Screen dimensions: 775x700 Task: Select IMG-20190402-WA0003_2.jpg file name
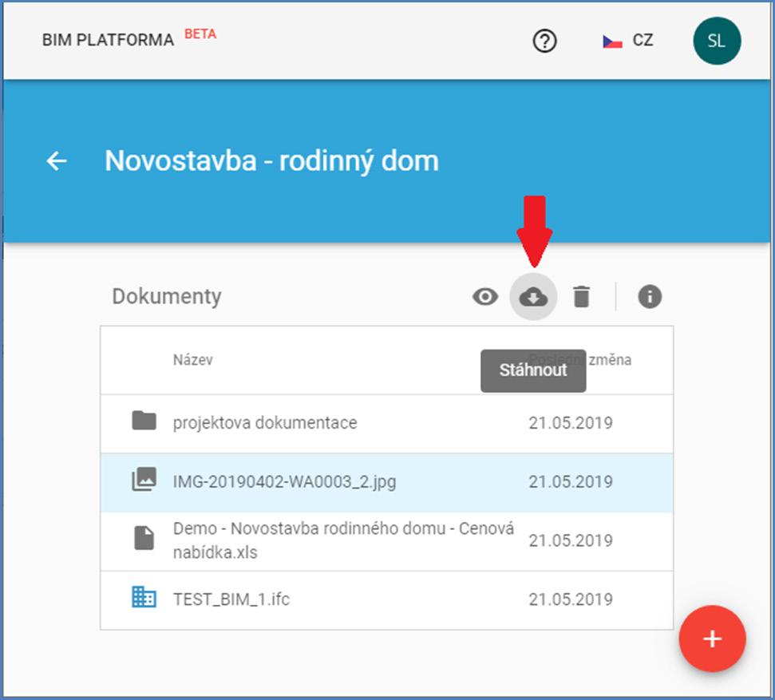(284, 481)
